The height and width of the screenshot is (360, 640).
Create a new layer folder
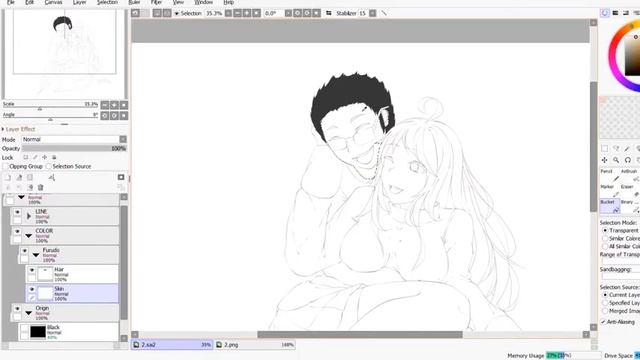click(30, 178)
